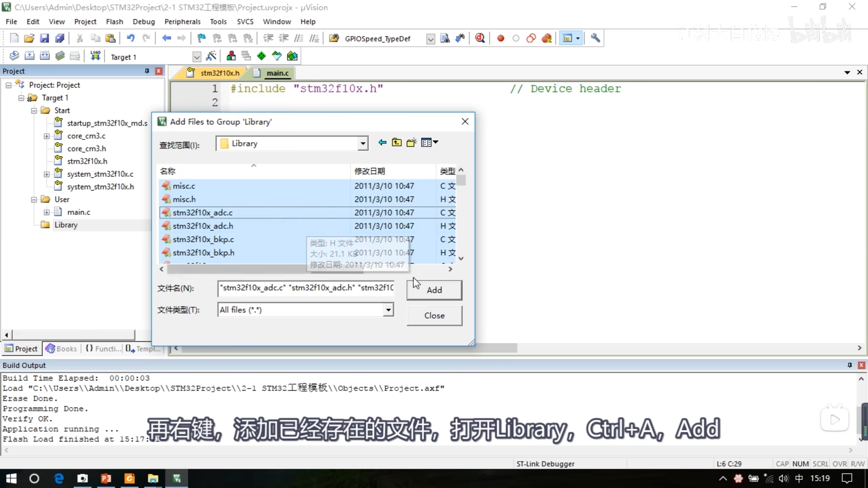Click the Add button in the dialog

pos(434,290)
